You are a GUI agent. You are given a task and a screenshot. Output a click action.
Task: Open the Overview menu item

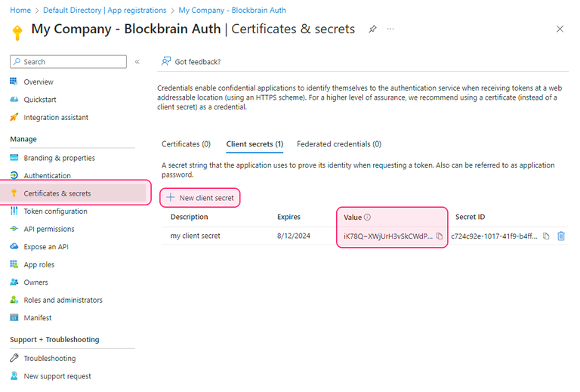(39, 82)
